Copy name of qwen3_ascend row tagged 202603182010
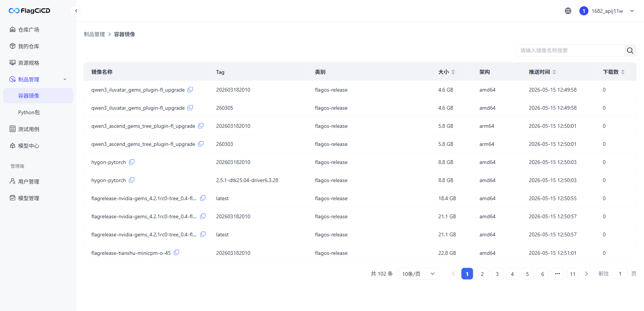The image size is (644, 311). (201, 126)
